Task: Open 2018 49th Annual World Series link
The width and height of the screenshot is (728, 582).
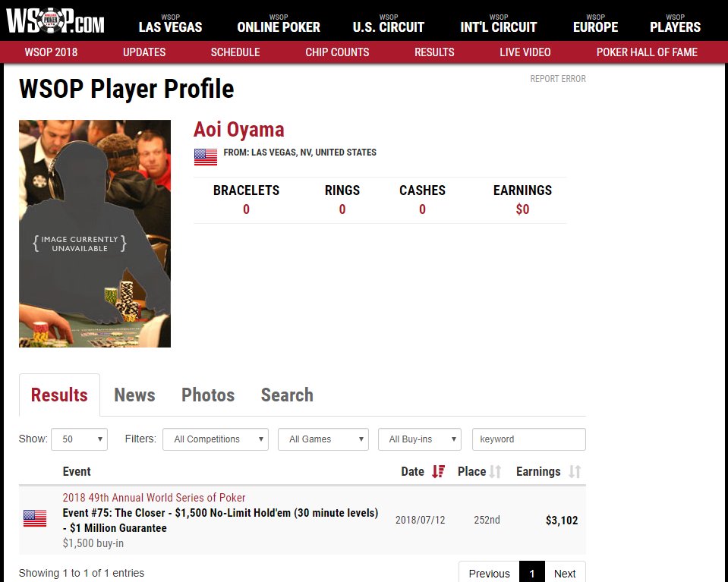Action: pos(154,498)
